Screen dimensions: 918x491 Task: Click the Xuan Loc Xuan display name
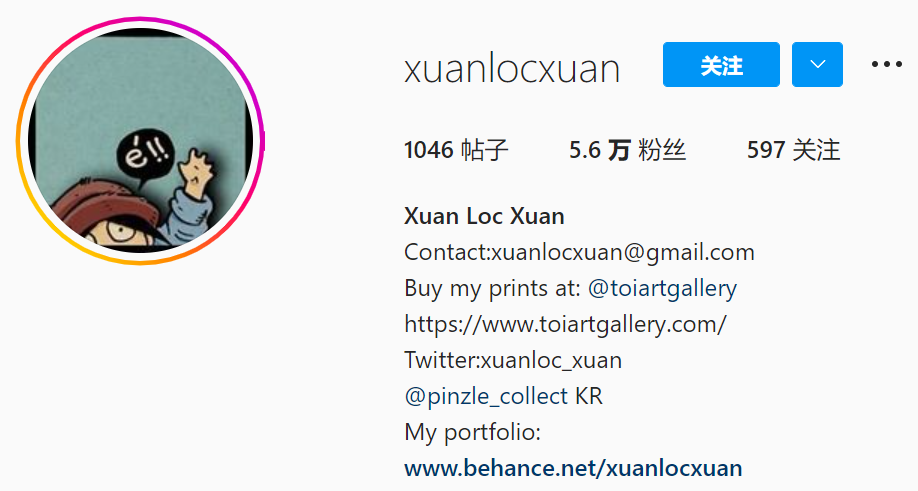click(484, 217)
